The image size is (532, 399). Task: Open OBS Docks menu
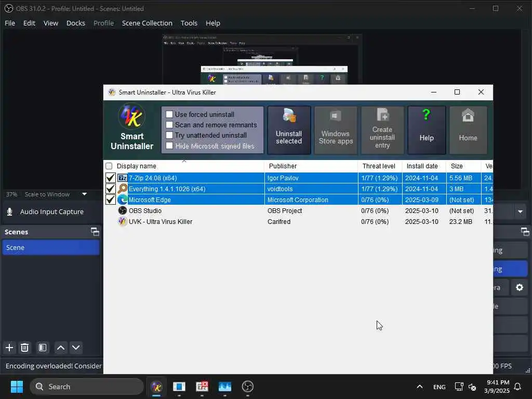coord(76,23)
